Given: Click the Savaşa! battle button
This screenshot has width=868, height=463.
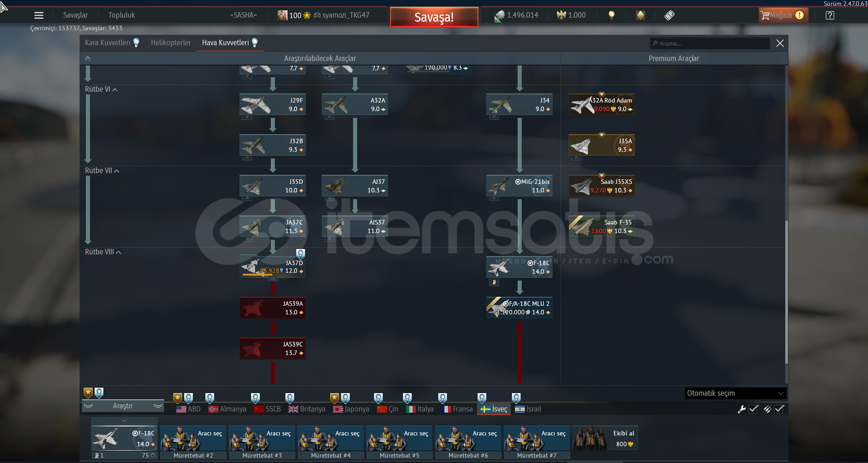Looking at the screenshot, I should pyautogui.click(x=434, y=17).
